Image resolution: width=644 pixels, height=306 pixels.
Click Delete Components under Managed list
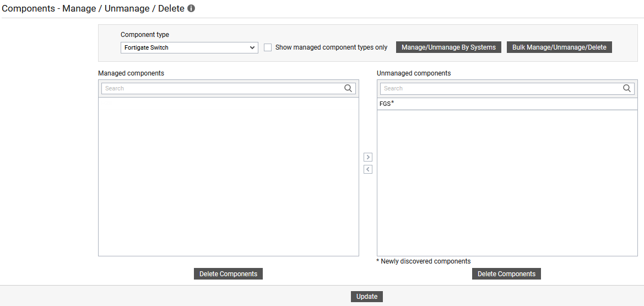tap(229, 274)
